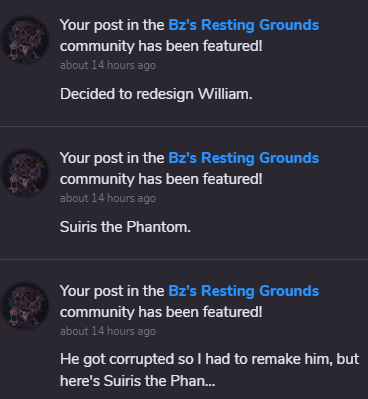Screen dimensions: 368x399
Task: Click 'Your post in the' text of Suiris Phantom notification
Action: coord(112,158)
